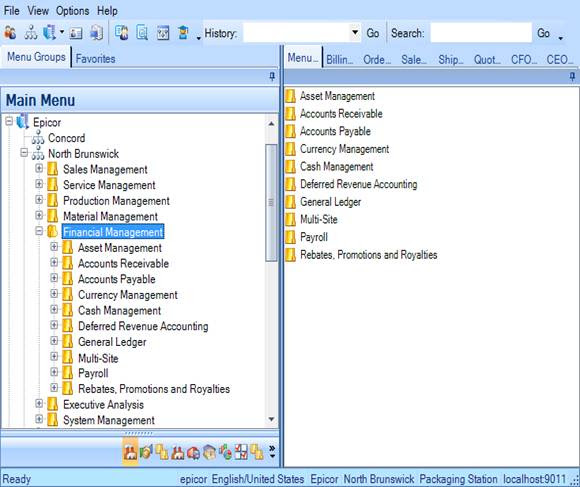Switch to Ship... tab in right pane
The width and height of the screenshot is (580, 487).
(451, 60)
